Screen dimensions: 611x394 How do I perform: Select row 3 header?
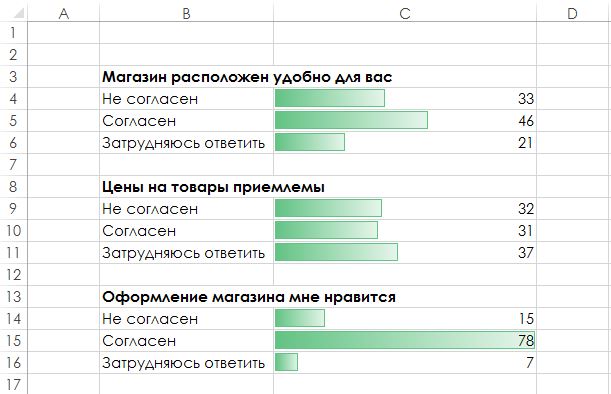point(14,76)
